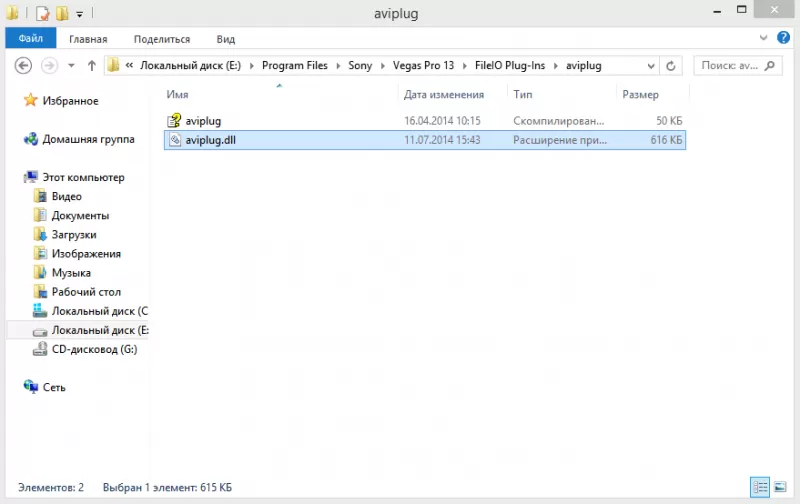
Task: Open the Музыка folder in the sidebar
Action: click(x=71, y=273)
